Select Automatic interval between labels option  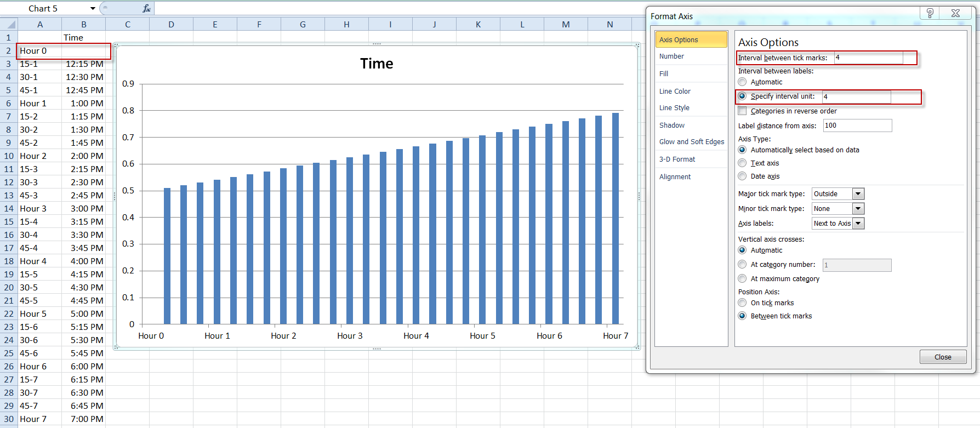click(743, 82)
